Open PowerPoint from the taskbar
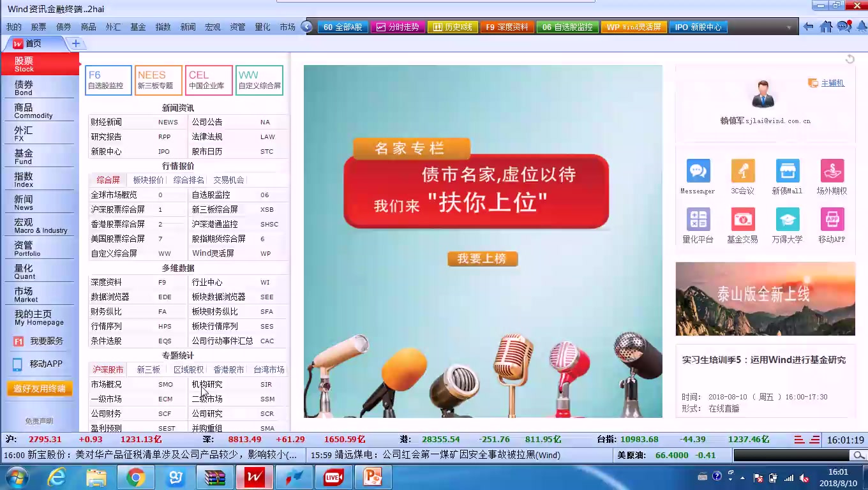This screenshot has width=868, height=490. pos(372,477)
